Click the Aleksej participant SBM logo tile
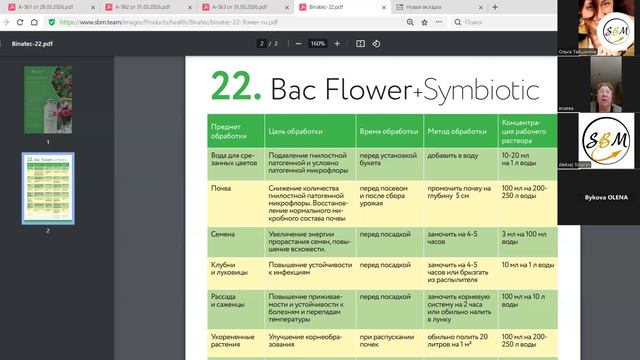 click(x=599, y=141)
